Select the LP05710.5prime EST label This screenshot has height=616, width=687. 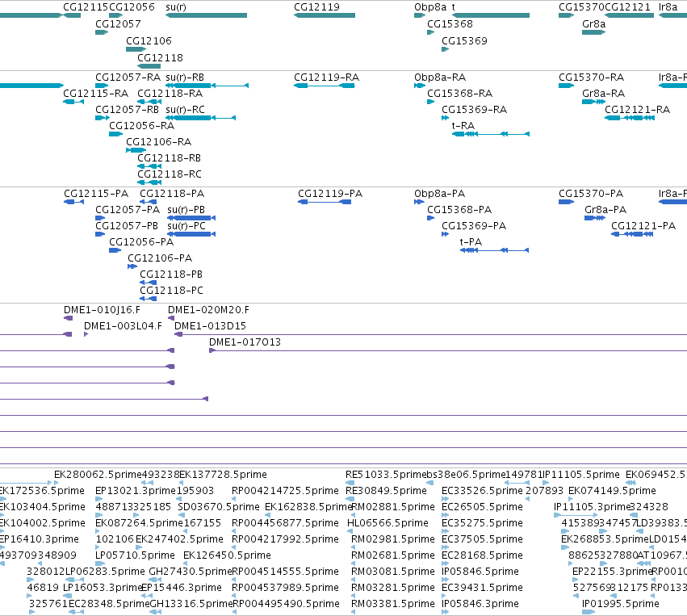tap(135, 555)
